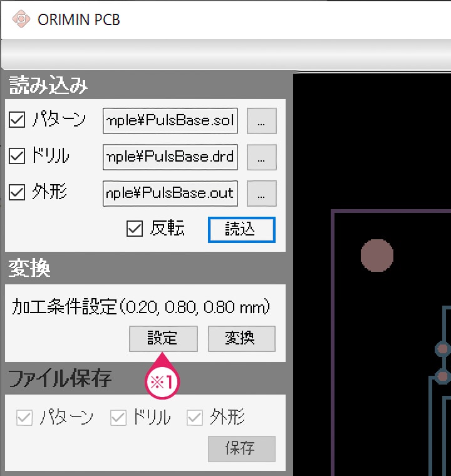Screen dimensions: 451x476
Task: Click the 変換 convert button
Action: coord(241,339)
